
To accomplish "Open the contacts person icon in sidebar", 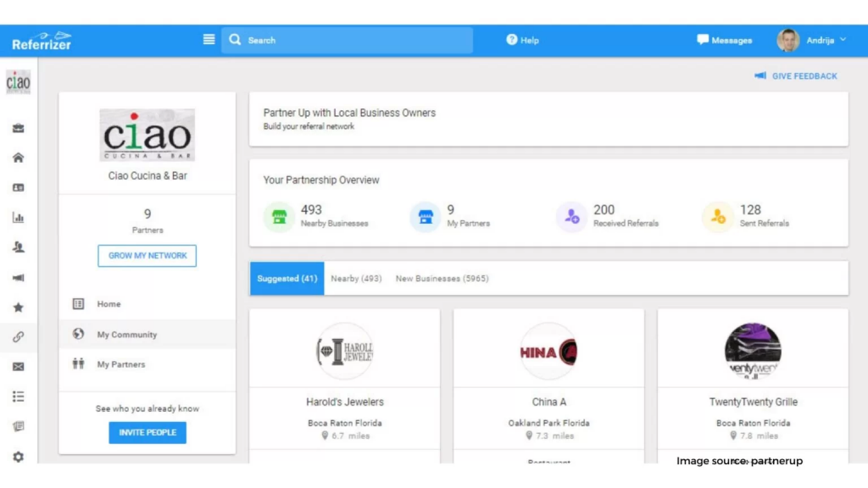I will [x=19, y=247].
